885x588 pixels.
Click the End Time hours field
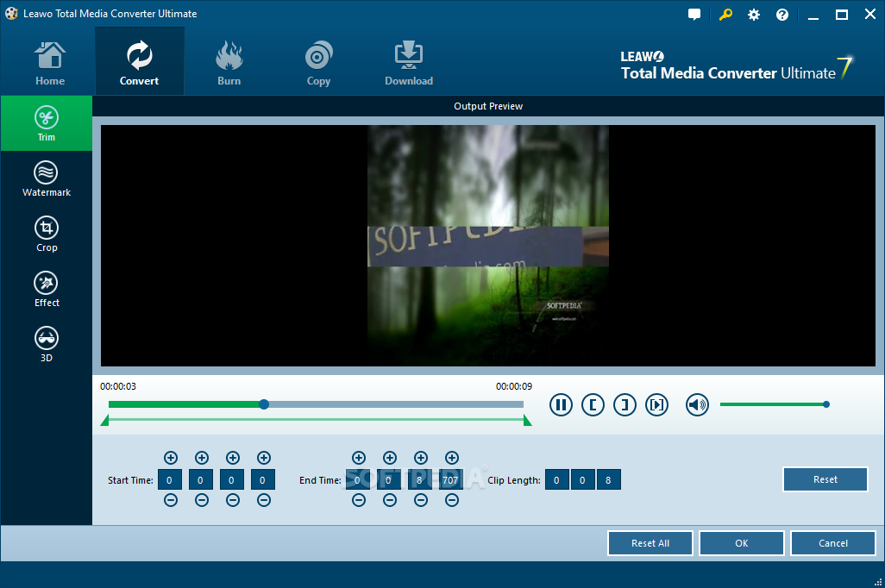[357, 479]
